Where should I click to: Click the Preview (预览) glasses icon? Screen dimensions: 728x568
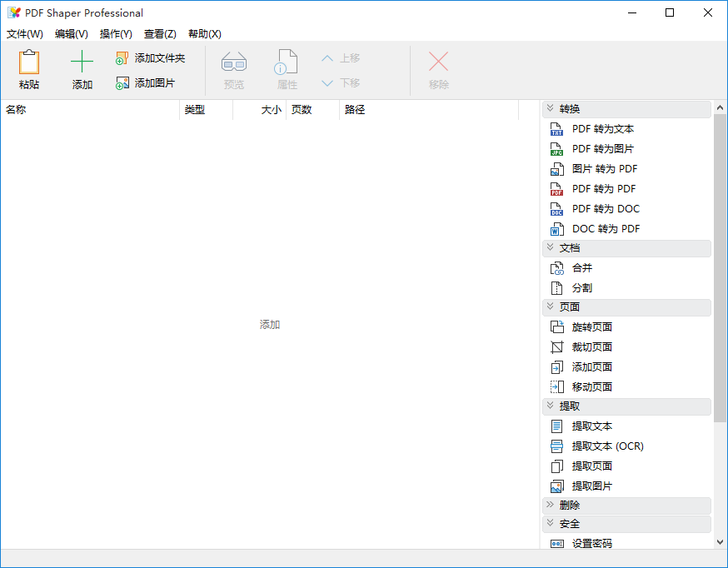click(234, 62)
